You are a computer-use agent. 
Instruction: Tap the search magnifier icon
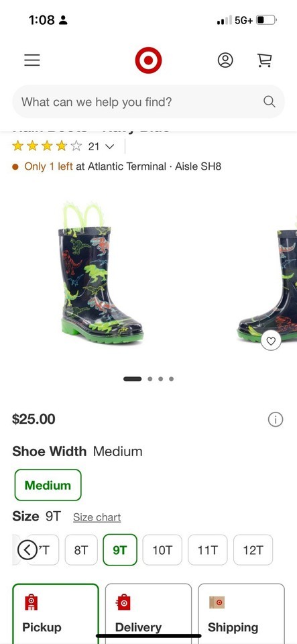point(269,101)
